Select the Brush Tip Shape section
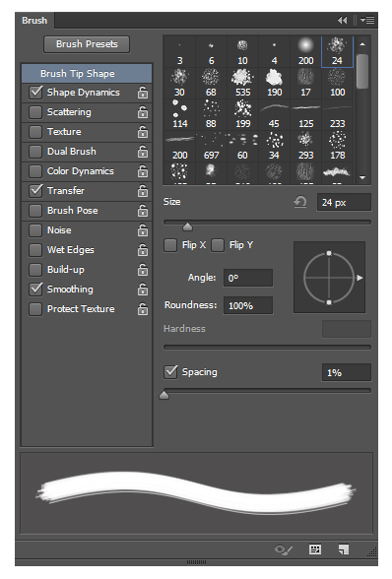The height and width of the screenshot is (579, 392). coord(87,74)
